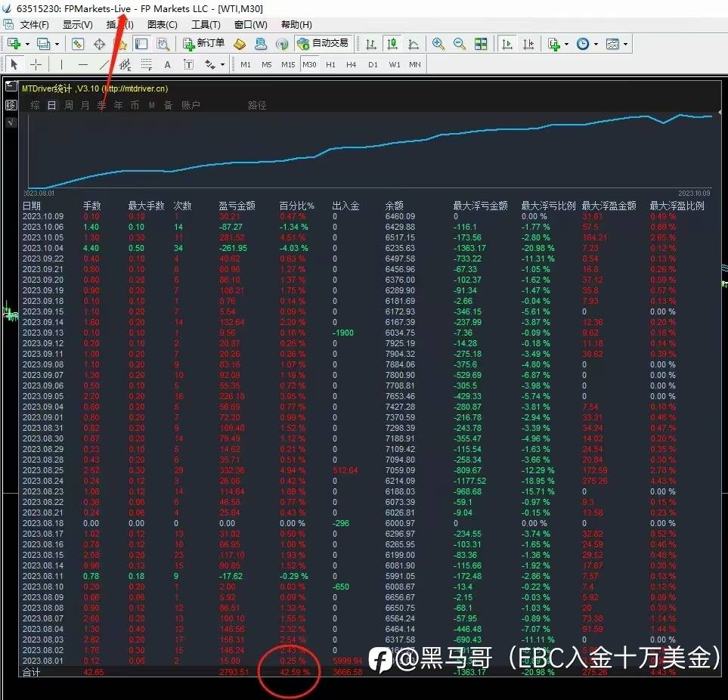Select the text A tool
Image resolution: width=728 pixels, height=700 pixels.
(x=167, y=64)
